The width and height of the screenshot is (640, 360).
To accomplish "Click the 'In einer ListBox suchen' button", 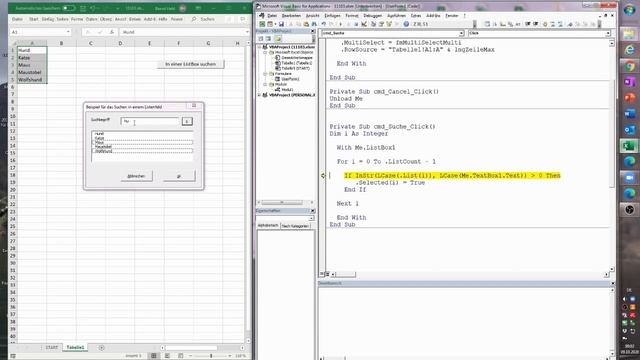I will click(191, 64).
